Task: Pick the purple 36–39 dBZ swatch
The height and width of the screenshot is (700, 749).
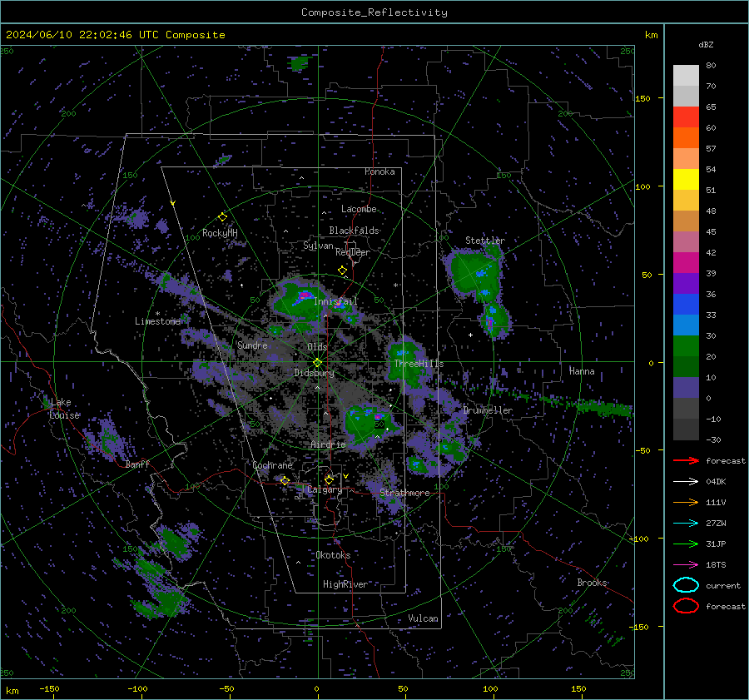Action: (x=686, y=284)
